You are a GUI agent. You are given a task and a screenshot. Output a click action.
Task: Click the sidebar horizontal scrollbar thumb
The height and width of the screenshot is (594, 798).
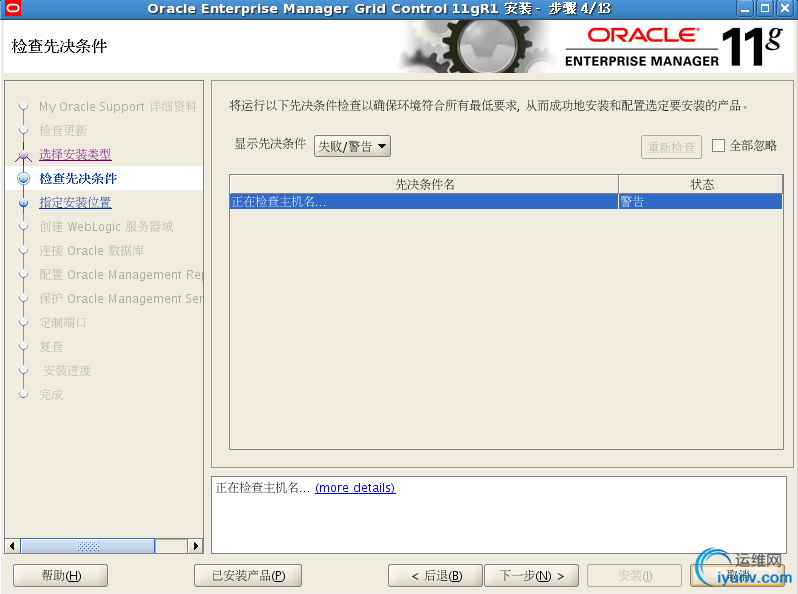tap(88, 546)
